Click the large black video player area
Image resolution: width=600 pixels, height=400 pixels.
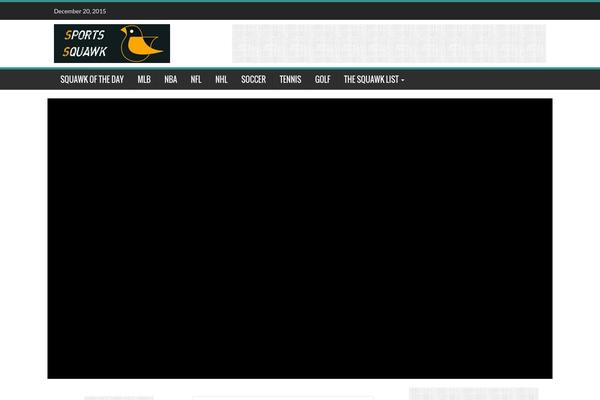tap(300, 238)
